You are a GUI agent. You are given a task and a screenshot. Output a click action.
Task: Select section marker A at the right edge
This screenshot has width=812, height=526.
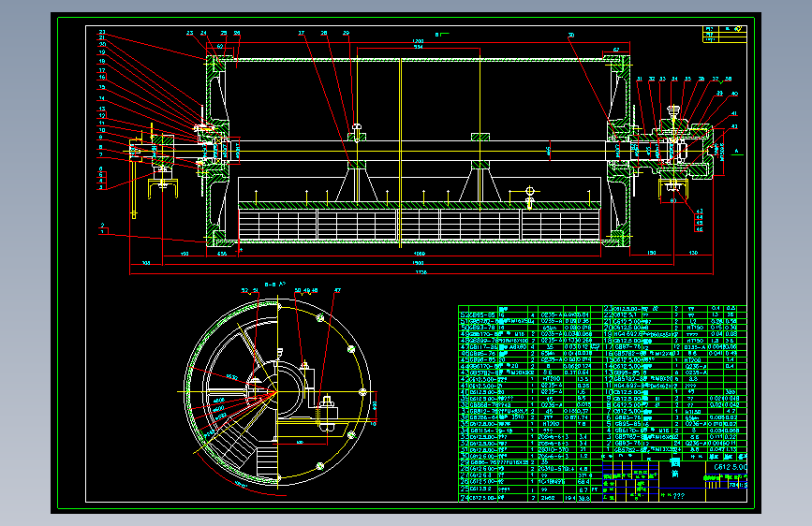[736, 152]
